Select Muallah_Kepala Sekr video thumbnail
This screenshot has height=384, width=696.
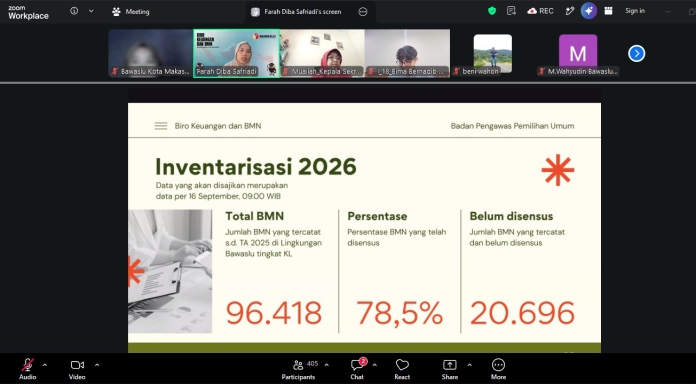point(322,53)
